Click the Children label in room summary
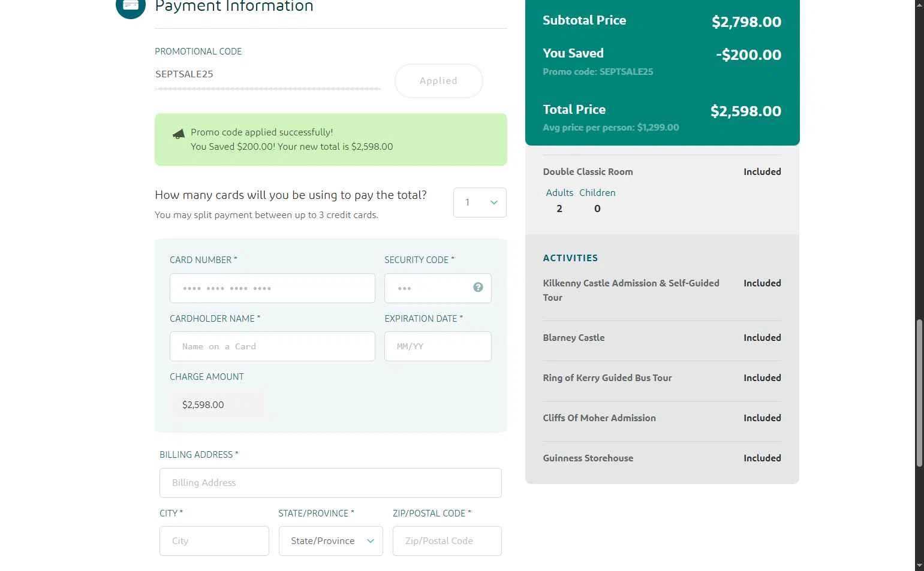This screenshot has width=924, height=571. pyautogui.click(x=597, y=193)
